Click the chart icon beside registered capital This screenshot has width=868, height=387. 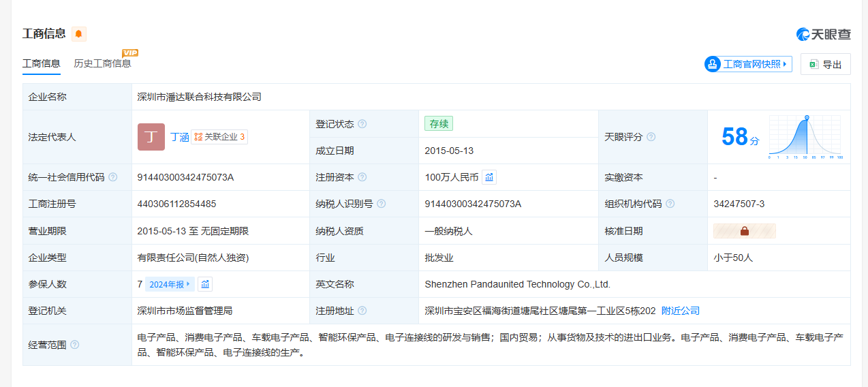489,177
